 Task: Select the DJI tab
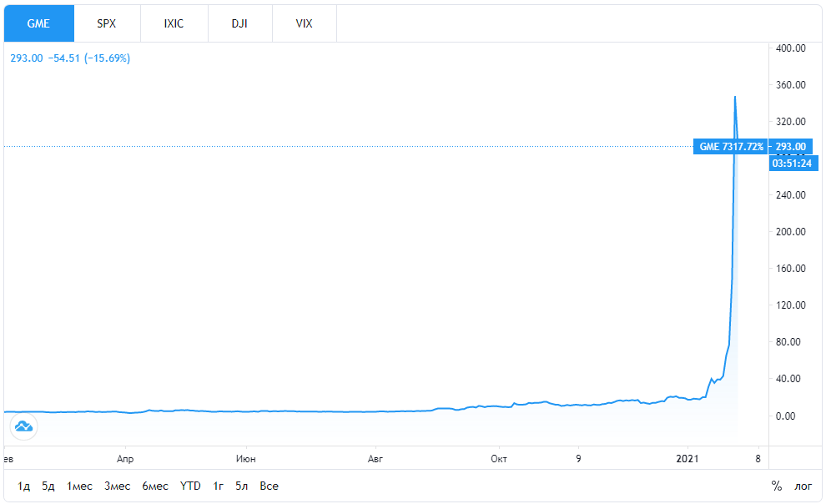pyautogui.click(x=240, y=23)
